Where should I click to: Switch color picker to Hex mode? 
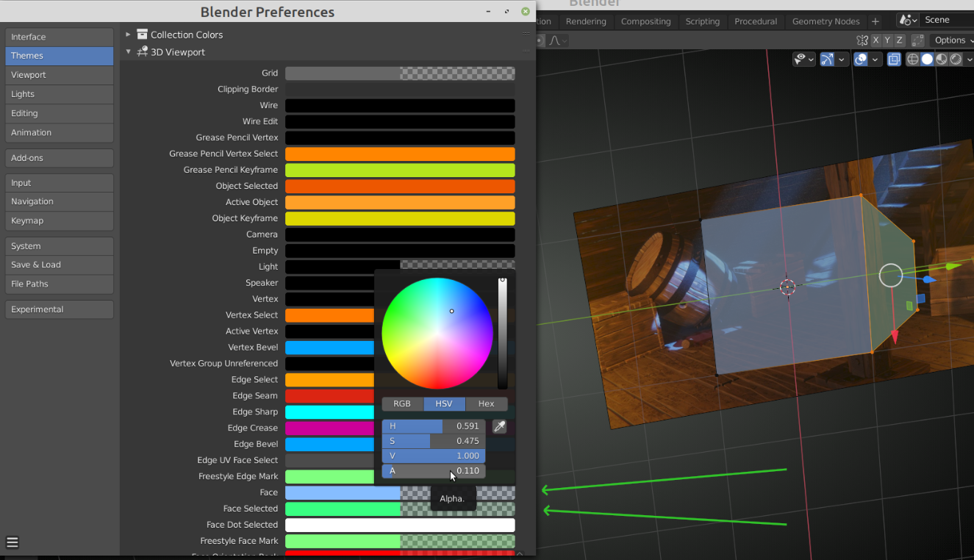tap(486, 403)
